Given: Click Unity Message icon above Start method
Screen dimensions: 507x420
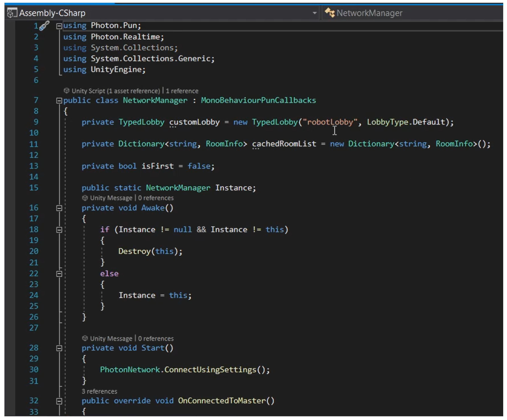Looking at the screenshot, I should (85, 338).
